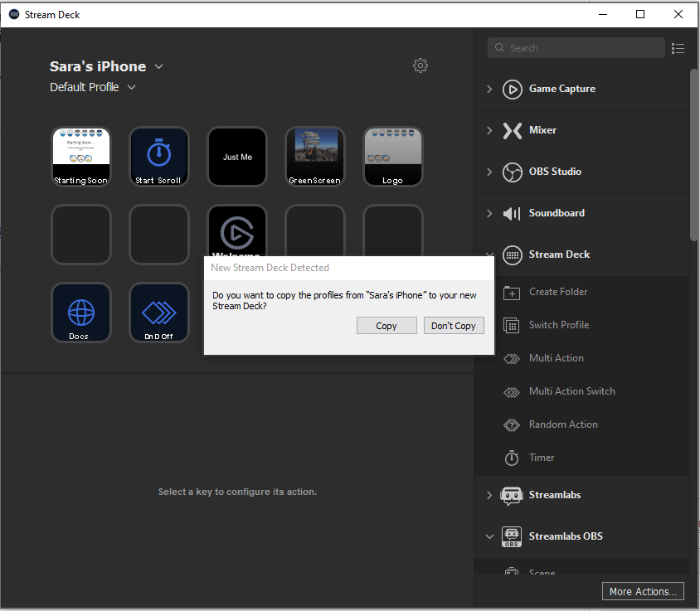Viewport: 700px width, 611px height.
Task: Choose the Timer action
Action: tap(542, 458)
